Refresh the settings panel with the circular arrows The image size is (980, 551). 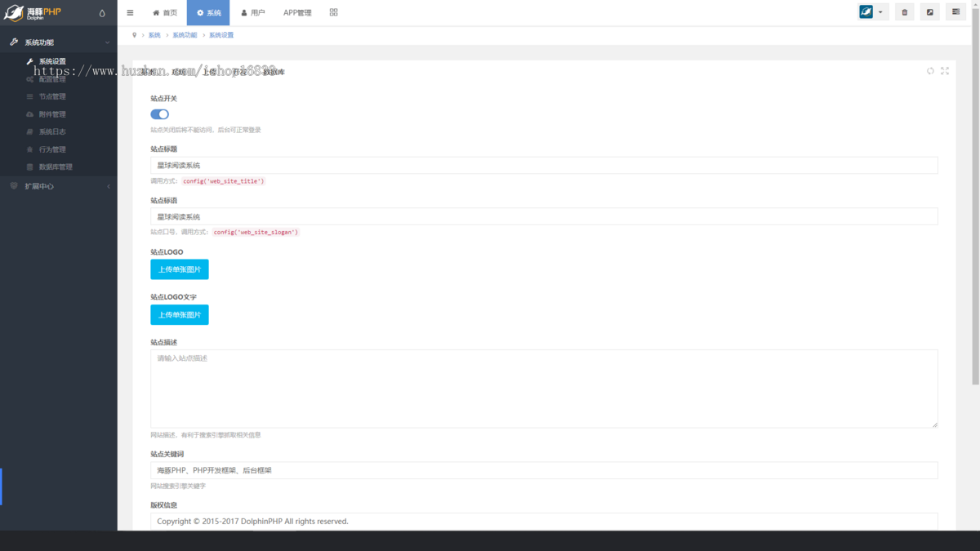point(930,71)
